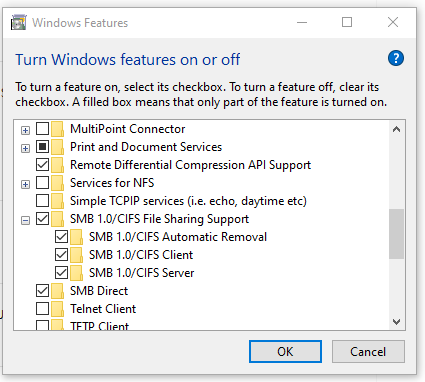This screenshot has width=425, height=382.
Task: Expand the Print and Document Services node
Action: [x=25, y=148]
